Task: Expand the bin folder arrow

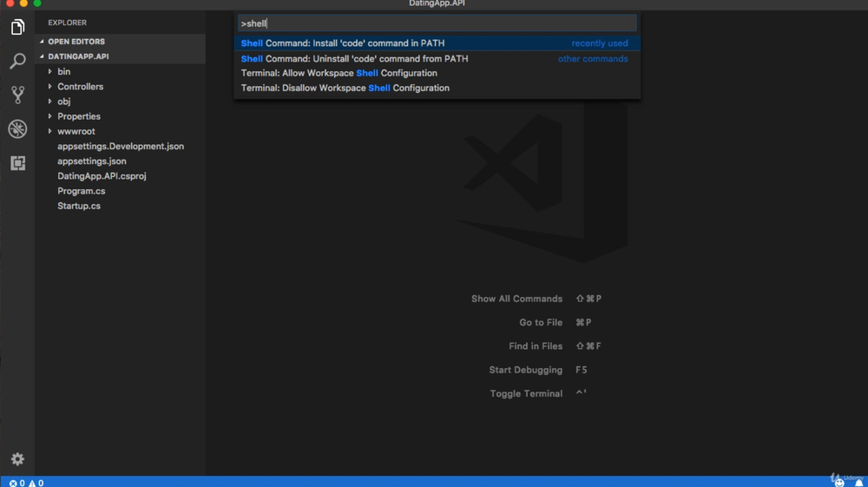Action: [x=49, y=71]
